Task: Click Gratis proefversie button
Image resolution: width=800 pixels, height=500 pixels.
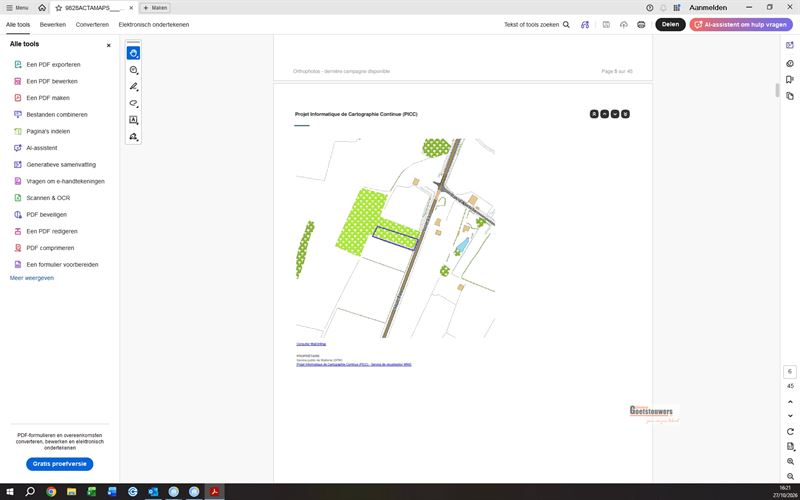Action: (60, 464)
